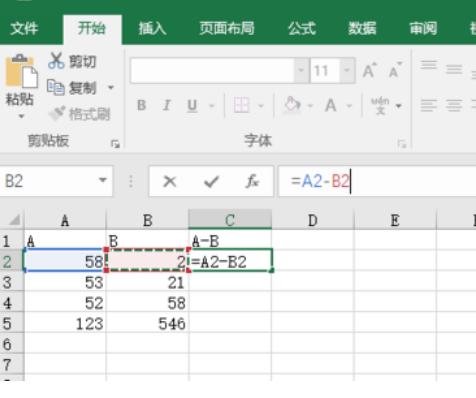Open Insert Function fx dialog
Viewport: 476px width, 398px height.
(252, 182)
